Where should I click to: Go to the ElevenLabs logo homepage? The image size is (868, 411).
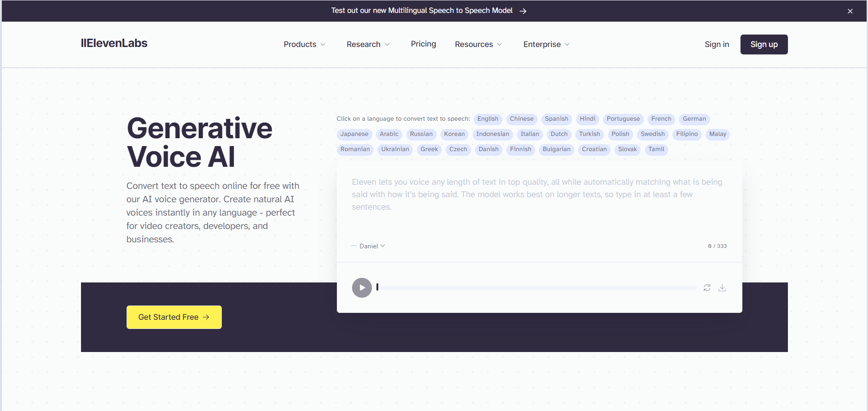(114, 43)
